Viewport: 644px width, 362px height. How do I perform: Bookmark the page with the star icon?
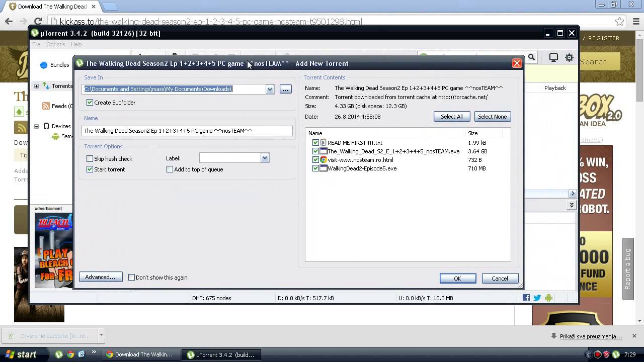click(620, 22)
